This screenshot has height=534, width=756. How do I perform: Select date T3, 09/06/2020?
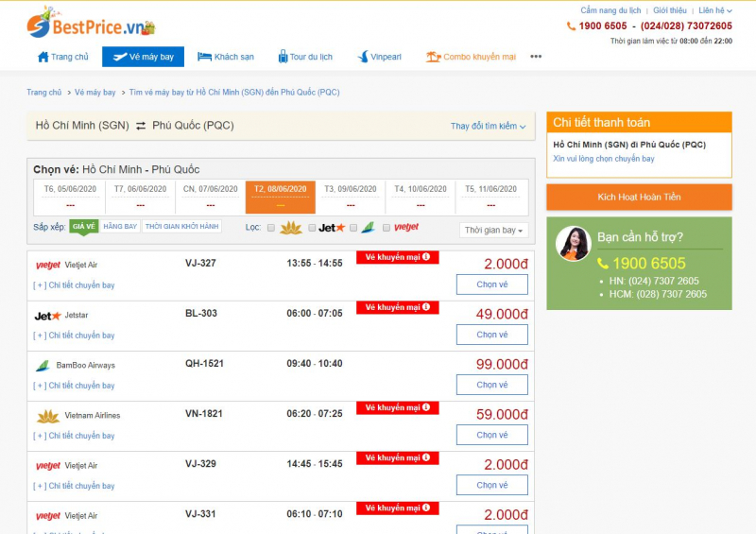[x=351, y=197]
